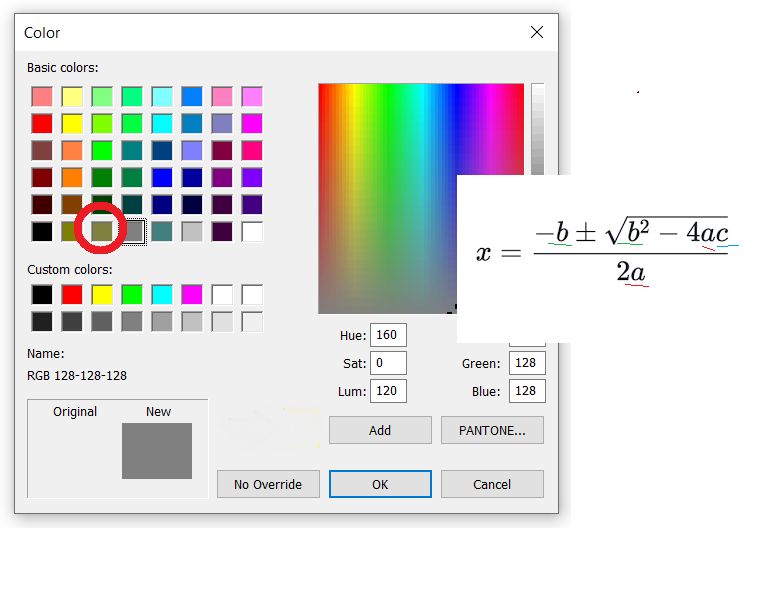Click the color name text RGB 128-128-128
The image size is (768, 614).
pos(77,376)
